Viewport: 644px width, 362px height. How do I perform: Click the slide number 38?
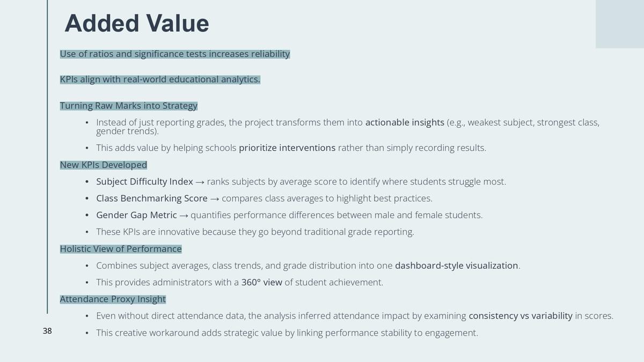click(x=47, y=331)
